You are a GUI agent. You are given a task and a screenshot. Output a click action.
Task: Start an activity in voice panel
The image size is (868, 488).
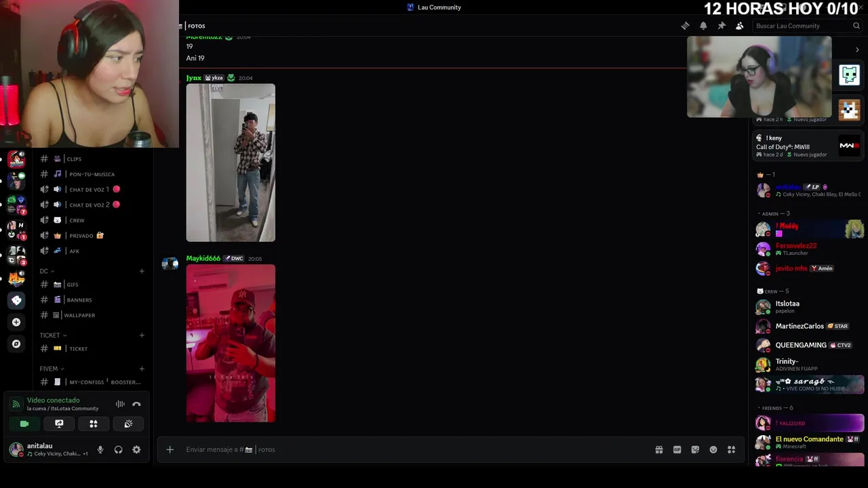pyautogui.click(x=94, y=424)
